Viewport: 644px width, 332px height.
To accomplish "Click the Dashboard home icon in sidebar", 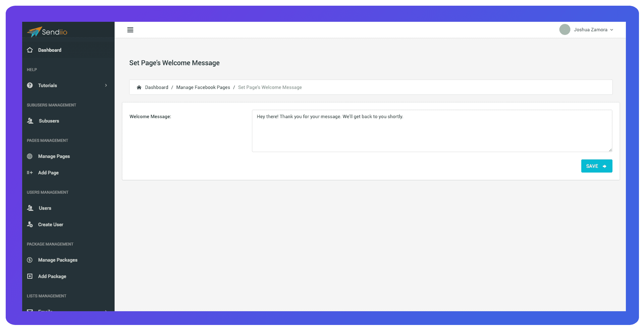I will click(30, 50).
